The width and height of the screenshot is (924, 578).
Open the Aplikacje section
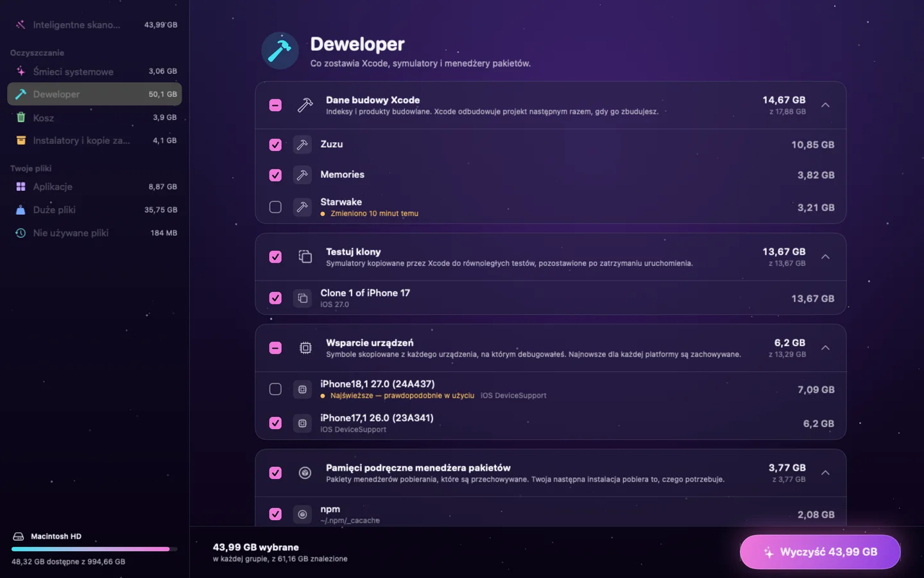click(94, 187)
